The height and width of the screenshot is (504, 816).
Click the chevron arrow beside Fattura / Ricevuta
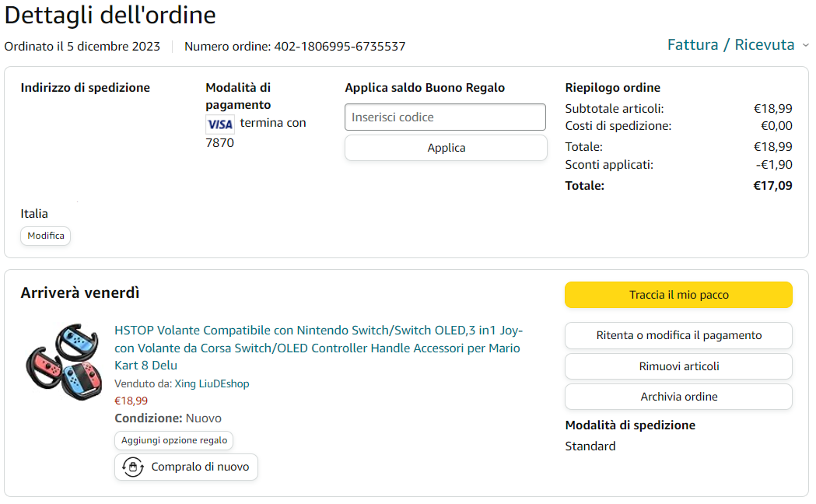805,45
